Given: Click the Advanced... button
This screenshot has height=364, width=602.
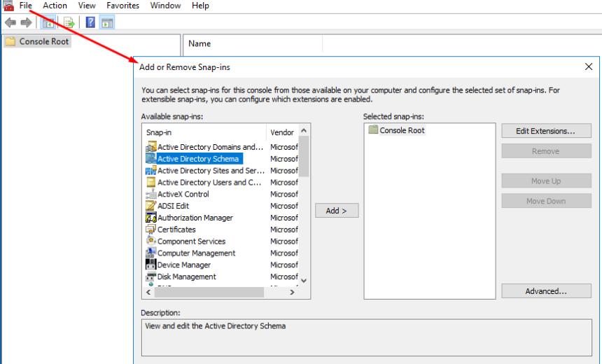Looking at the screenshot, I should pos(546,291).
